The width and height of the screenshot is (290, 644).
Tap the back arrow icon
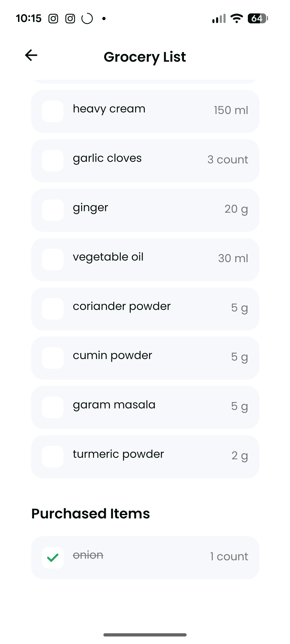31,55
